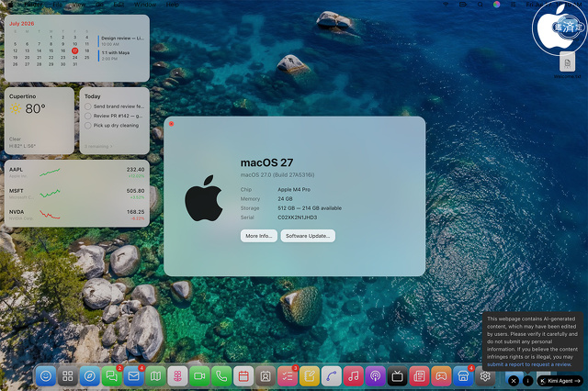Open System Settings gear in dock

[x=485, y=375]
